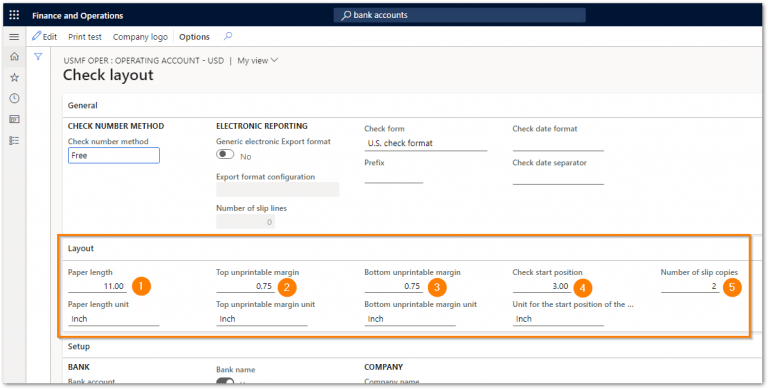Open Recent clock icon in sidebar
768x389 pixels.
[14, 98]
